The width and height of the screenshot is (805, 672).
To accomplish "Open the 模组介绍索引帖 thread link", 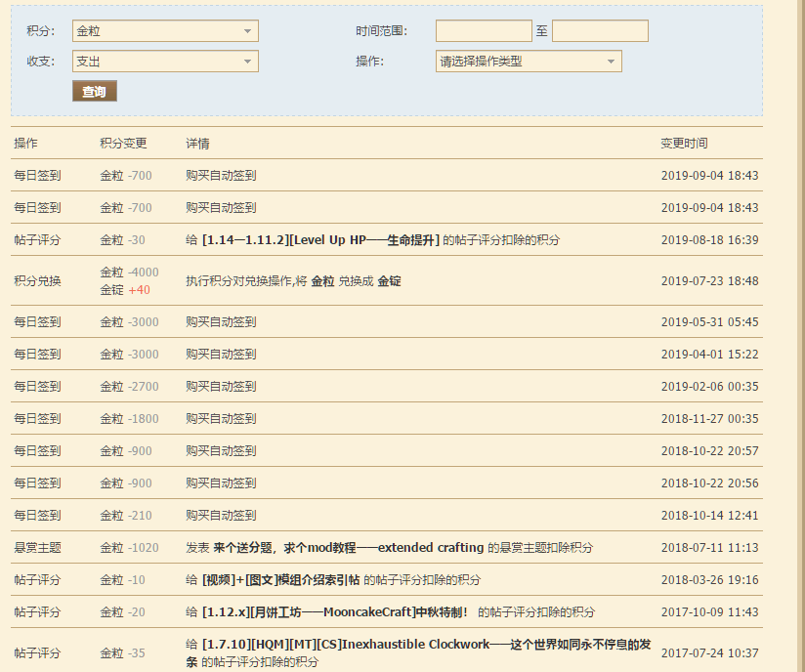I will (281, 580).
